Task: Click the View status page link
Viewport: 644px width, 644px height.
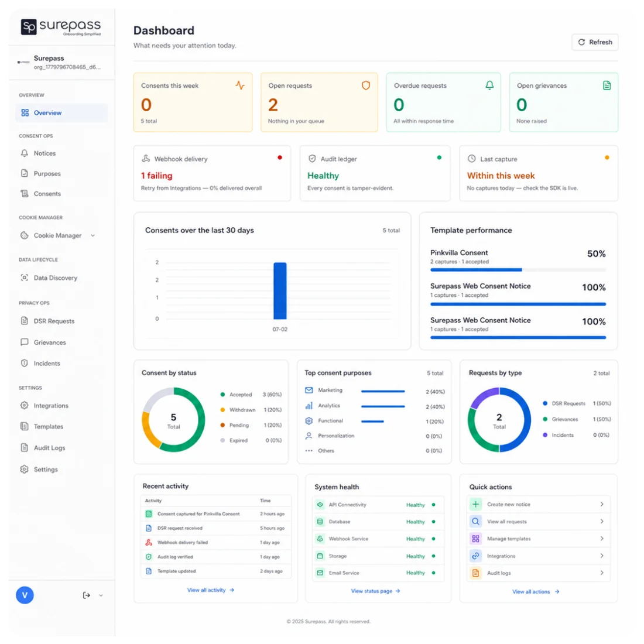Action: [x=375, y=591]
